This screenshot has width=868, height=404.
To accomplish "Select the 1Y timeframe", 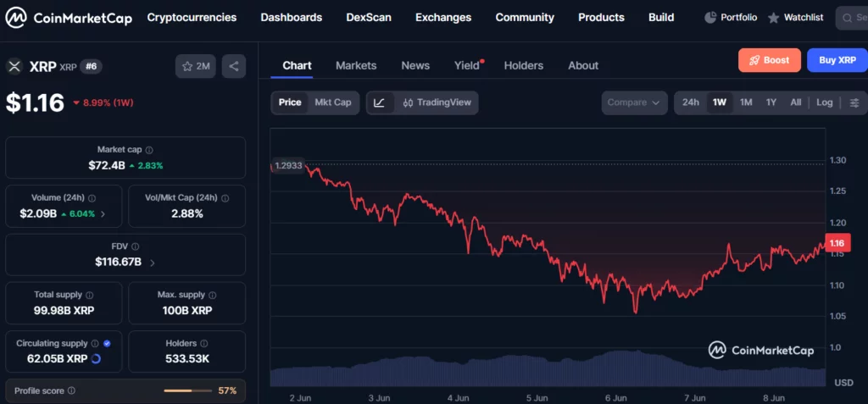I will (771, 102).
